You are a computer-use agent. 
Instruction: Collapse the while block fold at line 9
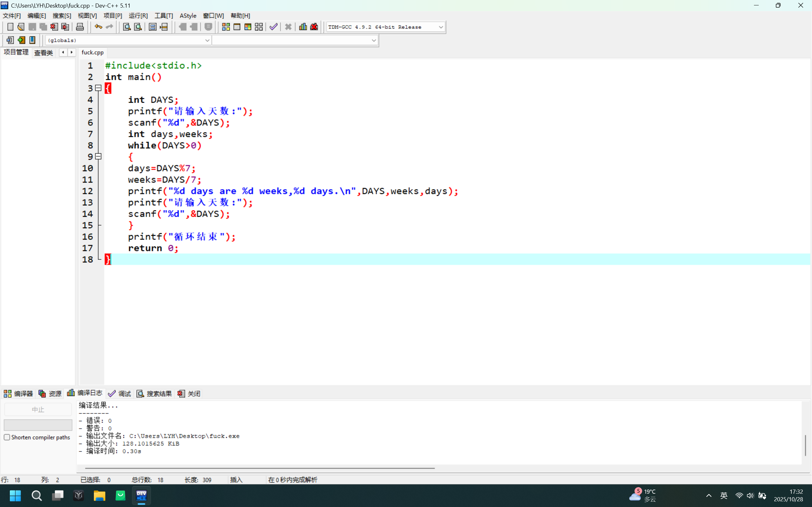click(x=98, y=156)
